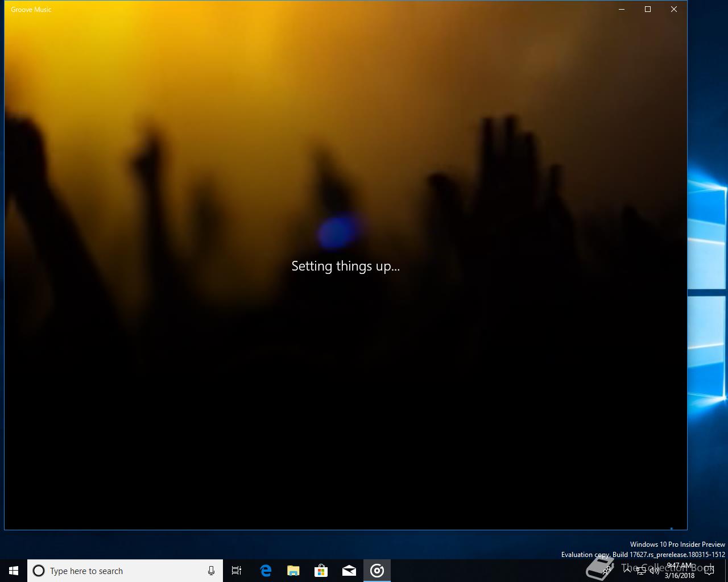
Task: Activate the microphone voice search icon
Action: 211,571
